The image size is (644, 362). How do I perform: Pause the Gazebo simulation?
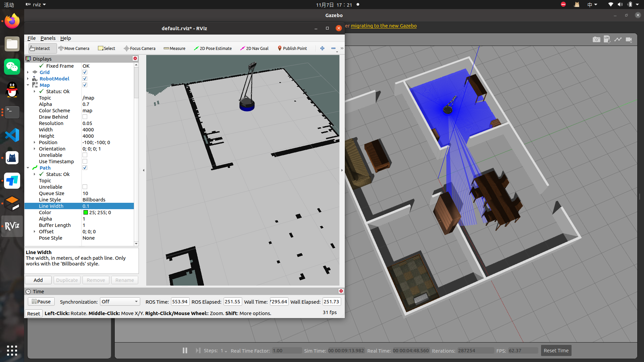pyautogui.click(x=185, y=350)
